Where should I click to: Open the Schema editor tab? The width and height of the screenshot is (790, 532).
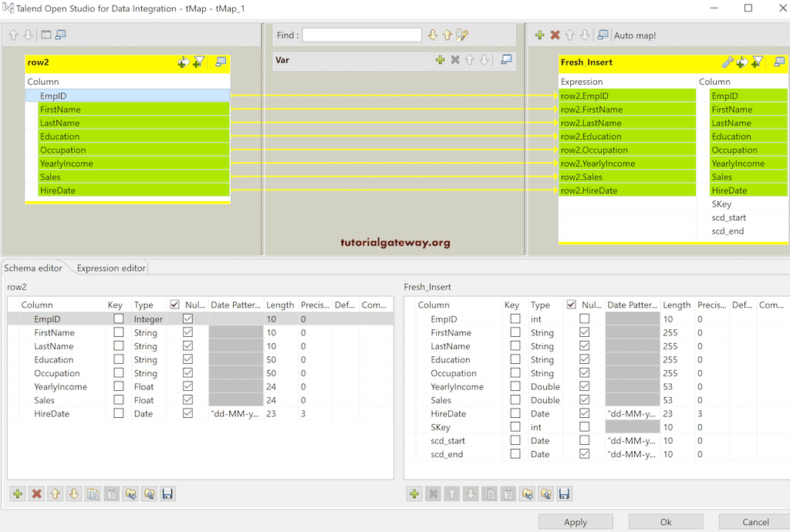[x=32, y=268]
